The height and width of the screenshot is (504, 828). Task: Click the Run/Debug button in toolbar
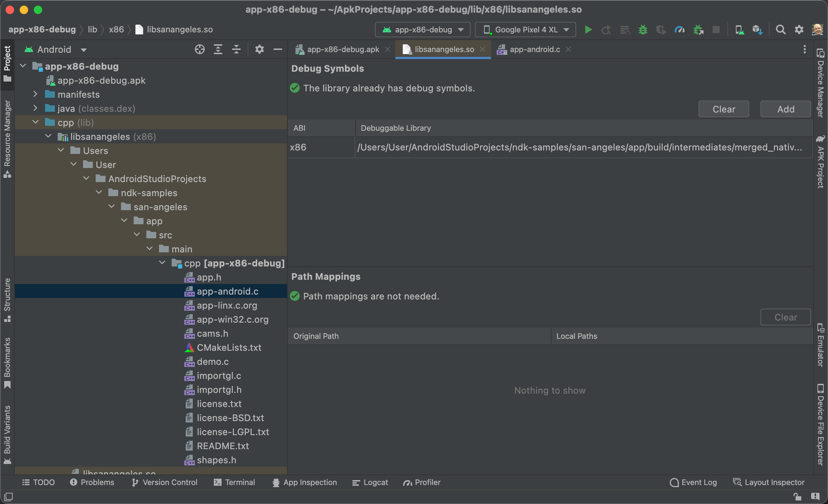(x=588, y=29)
